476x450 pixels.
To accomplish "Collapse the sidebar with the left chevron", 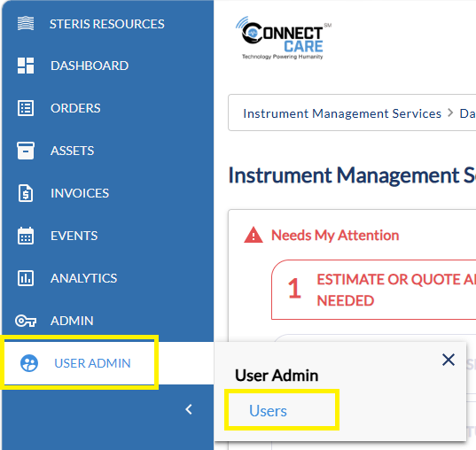I will (189, 409).
